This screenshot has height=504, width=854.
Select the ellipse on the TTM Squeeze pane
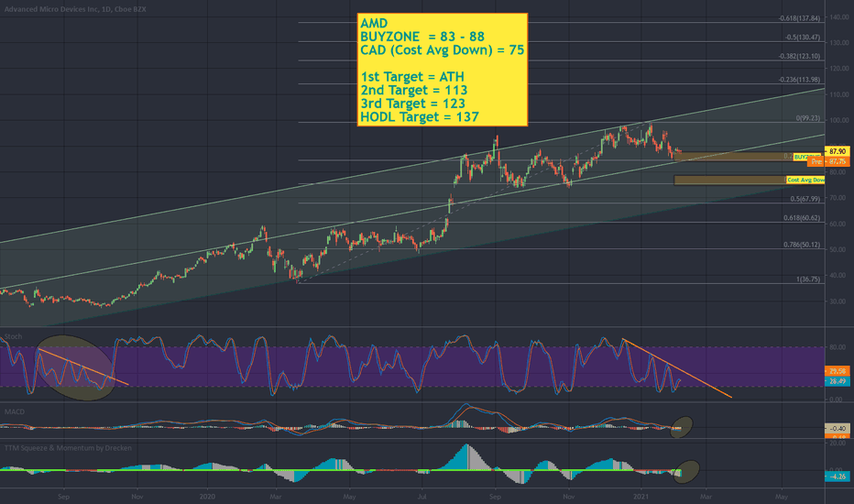click(687, 472)
